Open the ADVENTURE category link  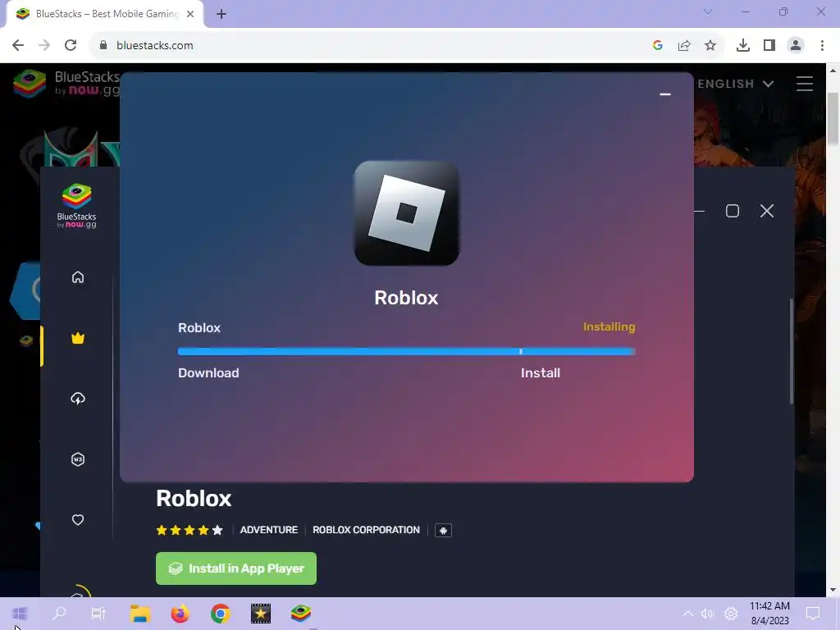[x=269, y=530]
